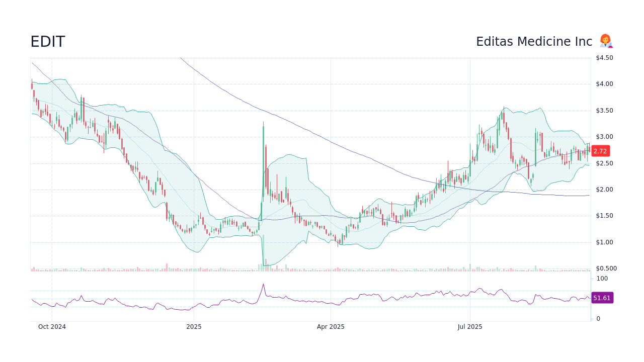
Task: Click the scientist emoji icon beside company name
Action: 606,41
